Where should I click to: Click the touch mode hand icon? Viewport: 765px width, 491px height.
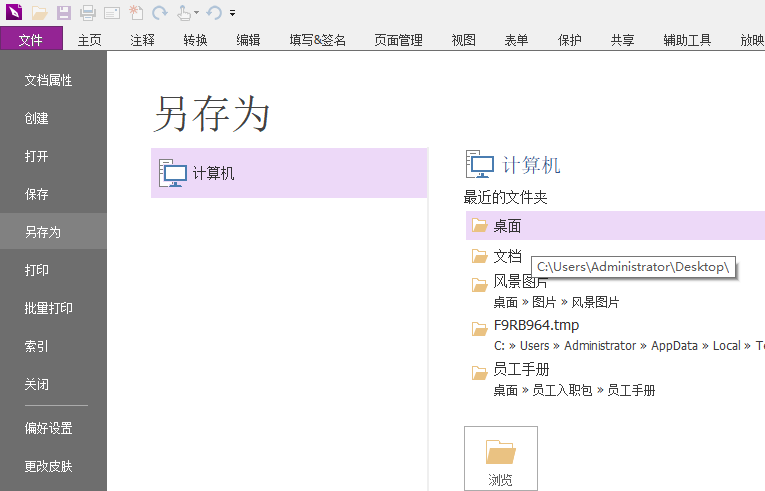click(x=184, y=13)
